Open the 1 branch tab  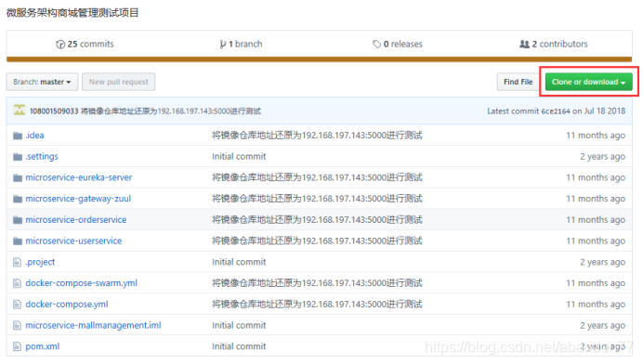[242, 44]
